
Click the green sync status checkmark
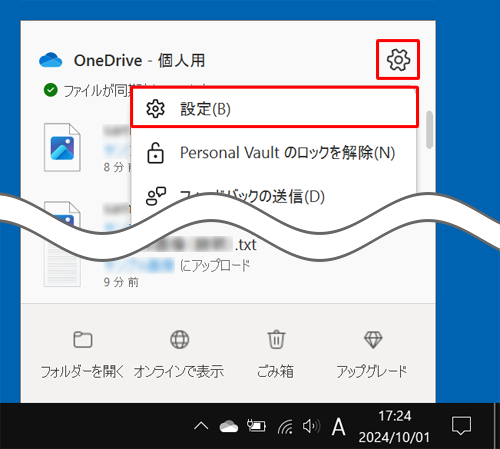pos(51,90)
